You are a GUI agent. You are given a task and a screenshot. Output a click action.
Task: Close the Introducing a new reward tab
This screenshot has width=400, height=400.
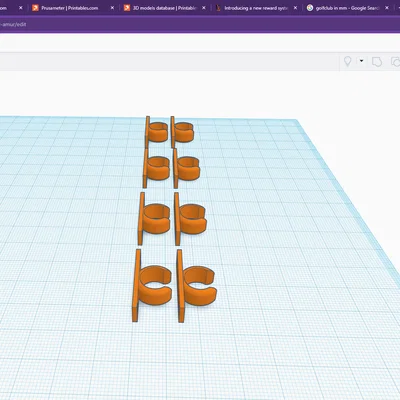coord(295,8)
